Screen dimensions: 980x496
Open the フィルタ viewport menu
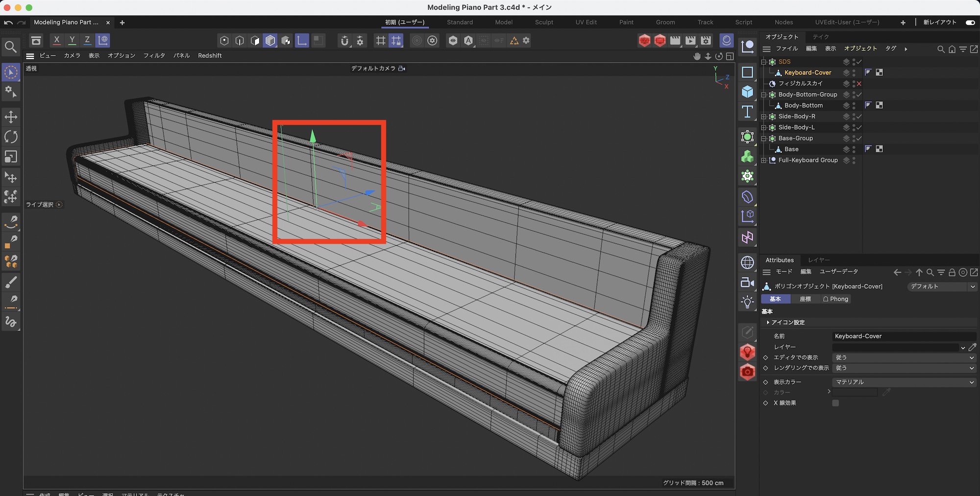[154, 56]
